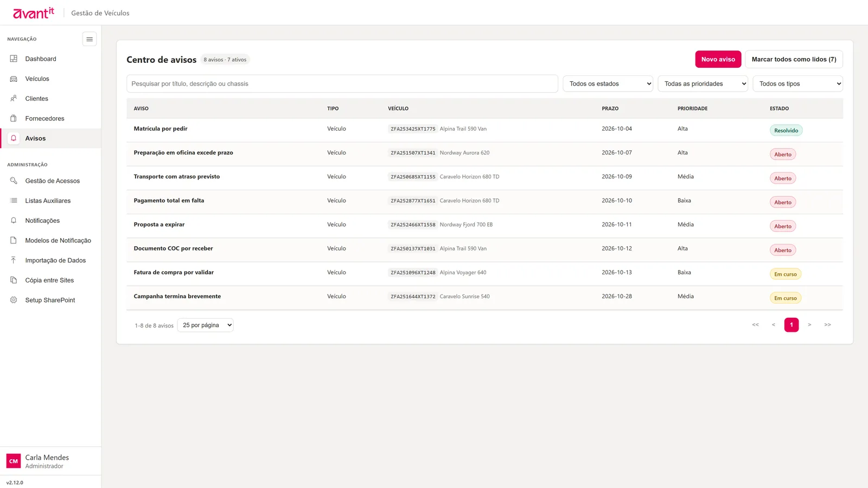The image size is (868, 488).
Task: Jump to last page (>>)
Action: (827, 325)
